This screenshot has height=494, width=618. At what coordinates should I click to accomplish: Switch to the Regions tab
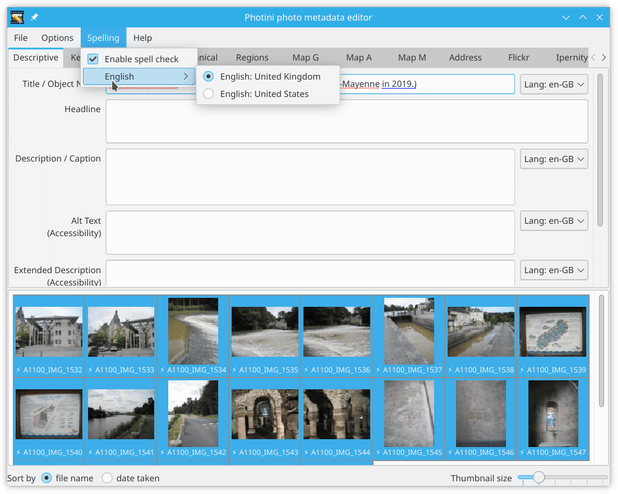252,58
